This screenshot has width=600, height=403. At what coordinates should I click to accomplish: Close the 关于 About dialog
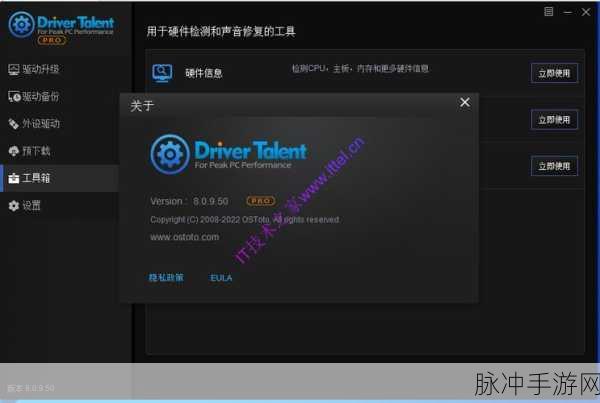coord(465,103)
